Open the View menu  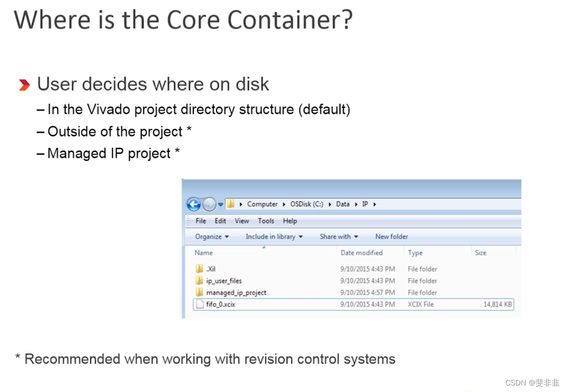click(x=242, y=221)
